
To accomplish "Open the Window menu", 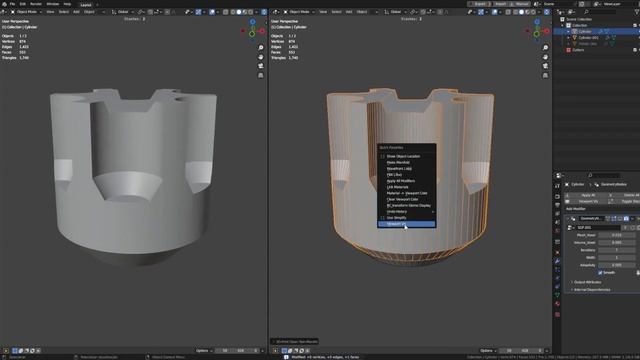I will (x=53, y=4).
